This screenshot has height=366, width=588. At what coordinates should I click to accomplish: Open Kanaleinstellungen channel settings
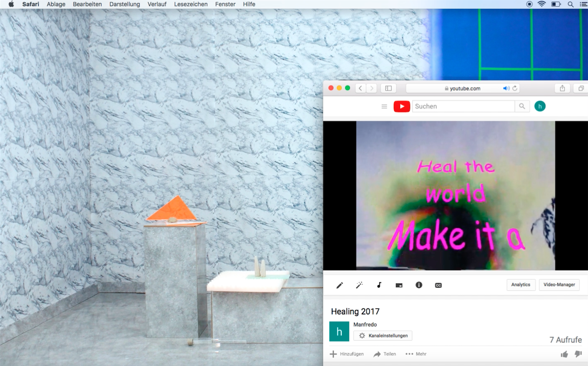383,336
